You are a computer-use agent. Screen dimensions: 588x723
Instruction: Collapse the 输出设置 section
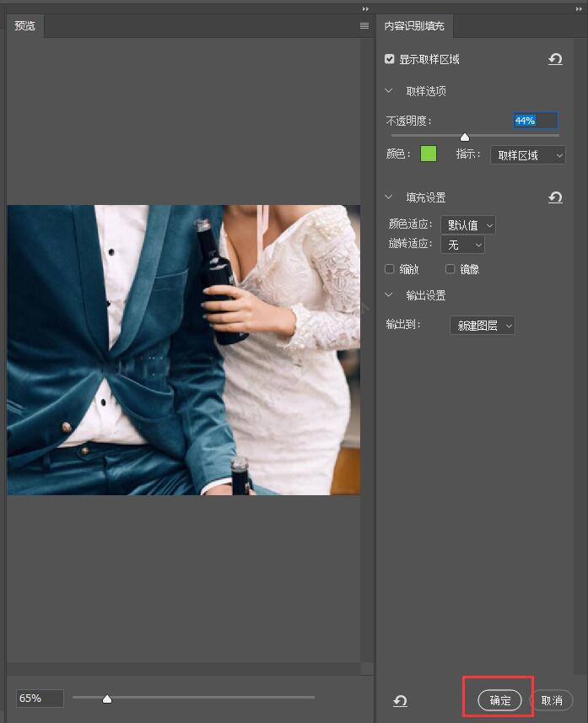[389, 294]
